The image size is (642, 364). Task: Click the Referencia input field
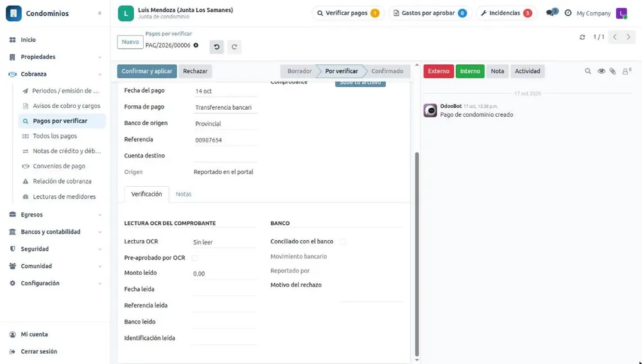coord(225,140)
